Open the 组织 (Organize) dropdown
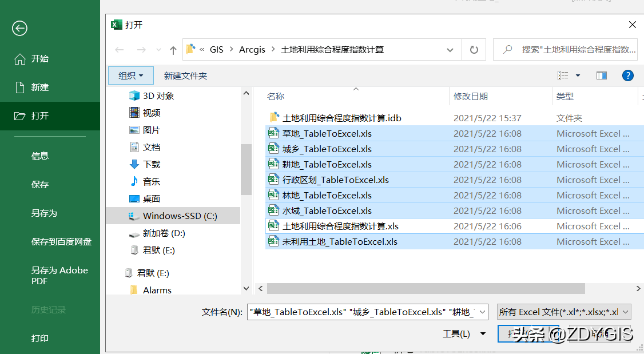The height and width of the screenshot is (354, 644). click(x=130, y=75)
